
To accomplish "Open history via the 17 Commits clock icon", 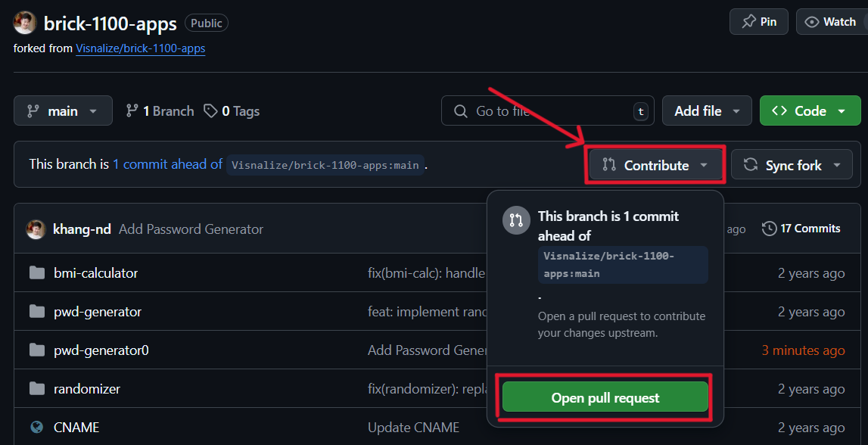I will 770,228.
